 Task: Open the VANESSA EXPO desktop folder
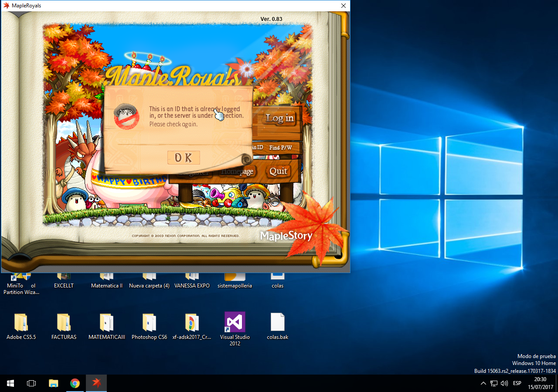pyautogui.click(x=192, y=281)
